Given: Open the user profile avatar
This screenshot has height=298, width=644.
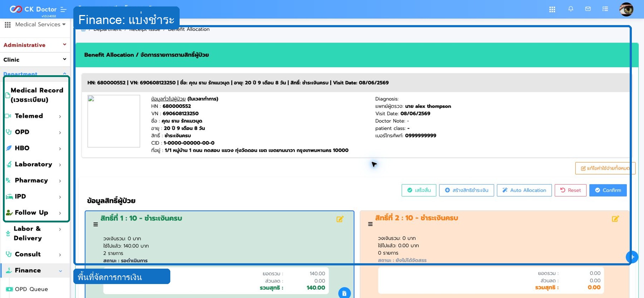Looking at the screenshot, I should click(x=626, y=9).
